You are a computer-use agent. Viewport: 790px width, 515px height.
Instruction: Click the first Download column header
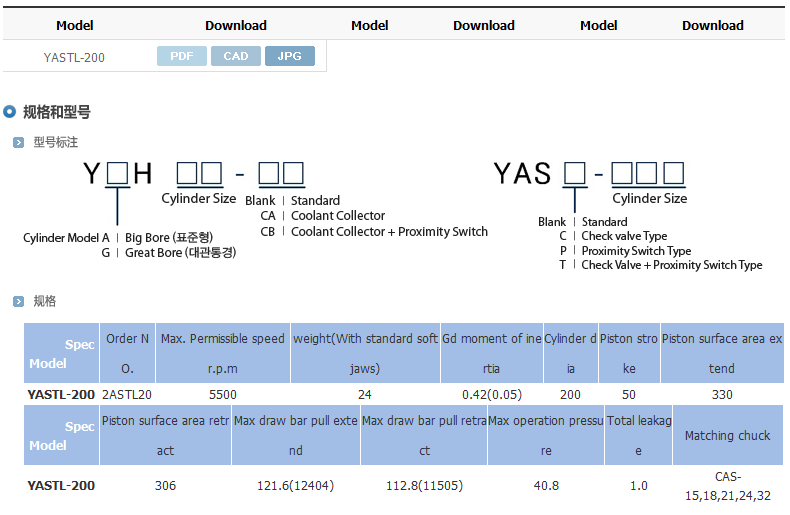coord(236,26)
